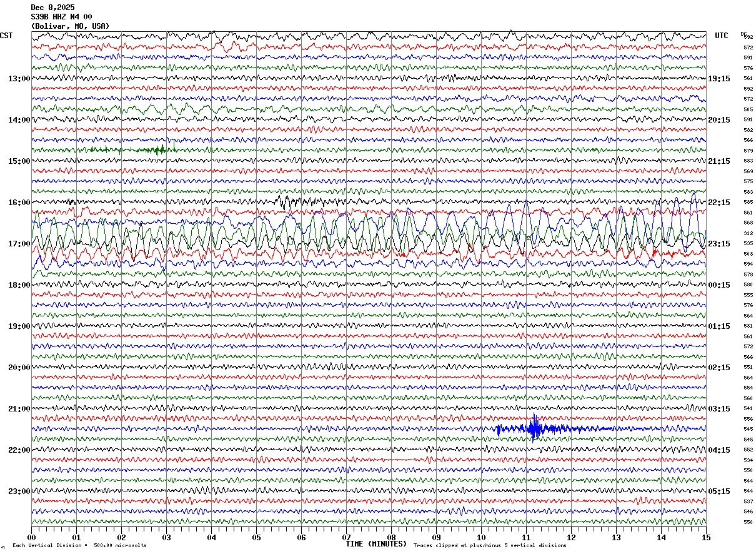
Task: Click the 02:15 UTC time label
Action: [x=719, y=368]
